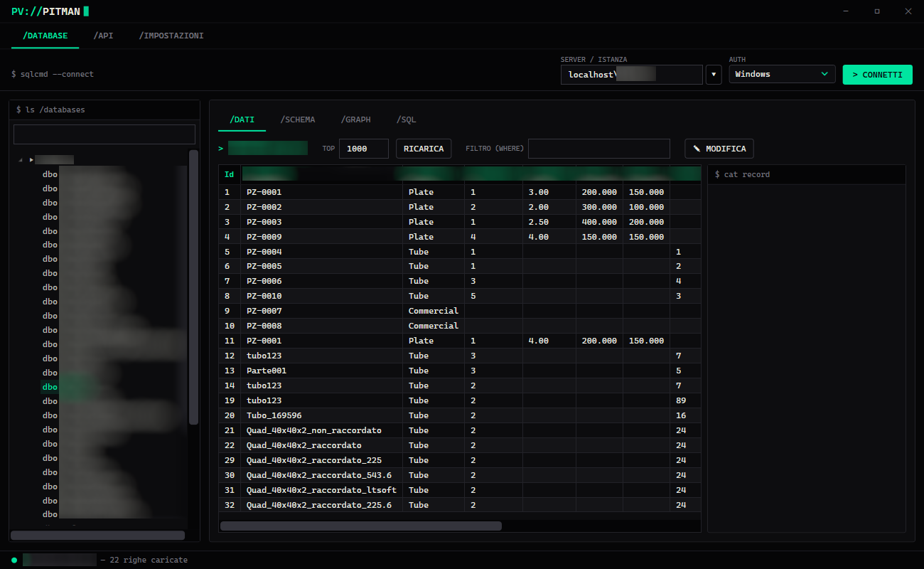
Task: Click the PZ-0006 cell
Action: 323,281
